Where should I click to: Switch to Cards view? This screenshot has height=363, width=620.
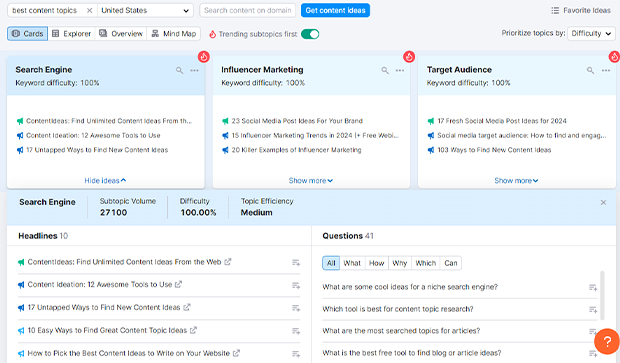(27, 34)
